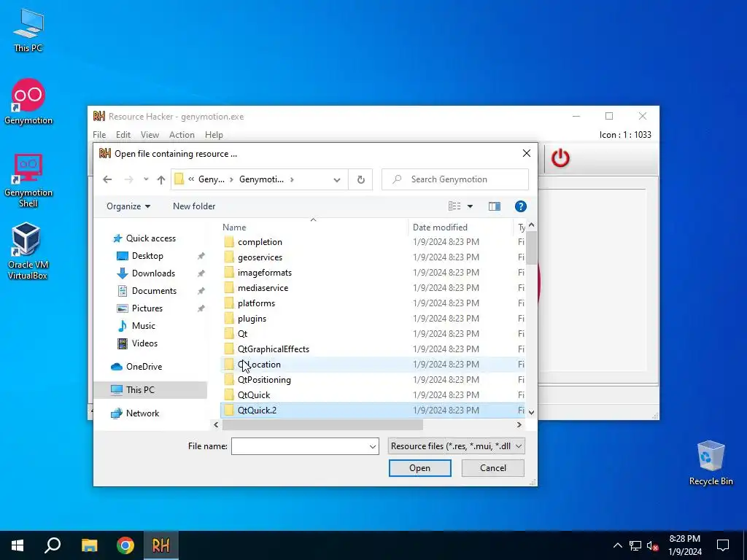Click Cancel button in dialog
The width and height of the screenshot is (747, 560).
click(x=493, y=468)
